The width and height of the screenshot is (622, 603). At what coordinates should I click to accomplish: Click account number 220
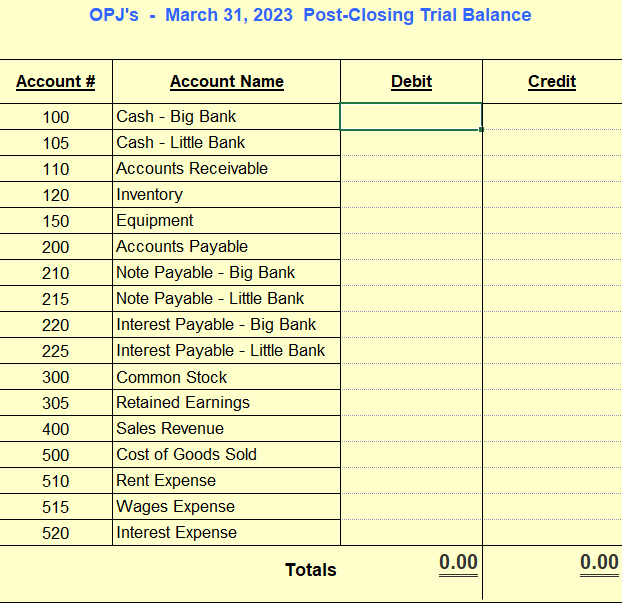click(56, 325)
